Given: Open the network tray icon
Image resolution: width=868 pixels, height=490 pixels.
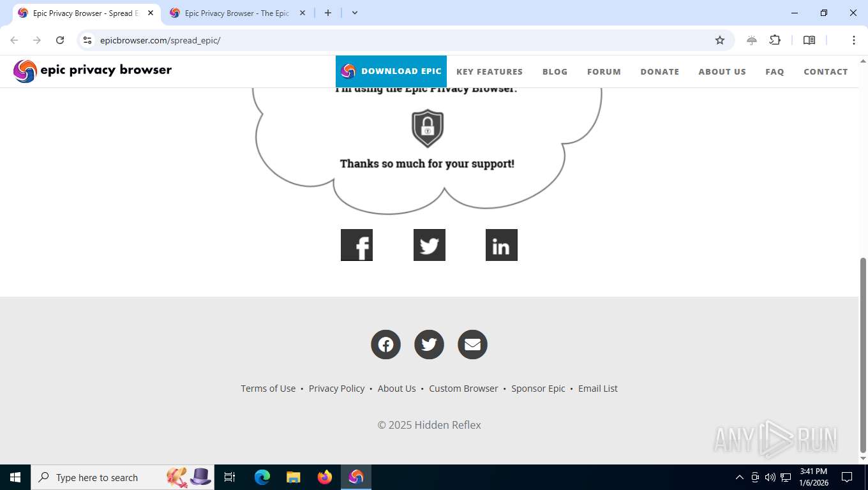Looking at the screenshot, I should coord(786,477).
